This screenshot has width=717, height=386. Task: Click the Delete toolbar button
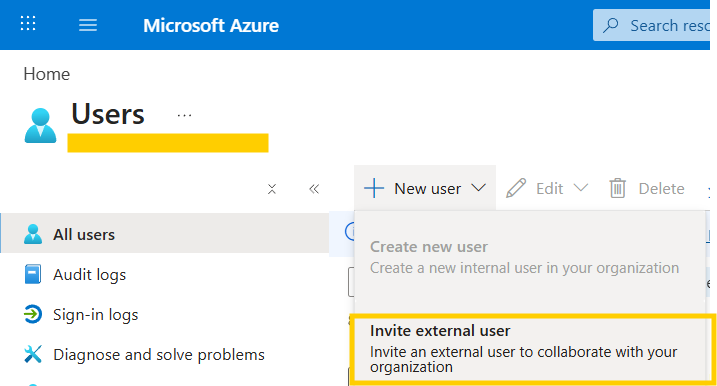tap(647, 188)
